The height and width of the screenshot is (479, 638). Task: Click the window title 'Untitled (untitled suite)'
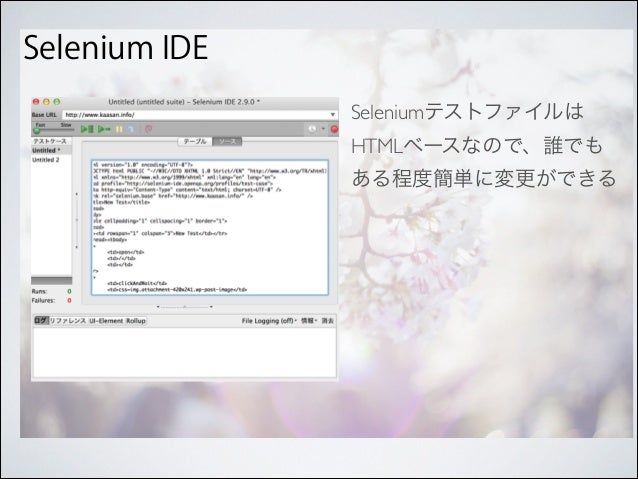tap(146, 102)
